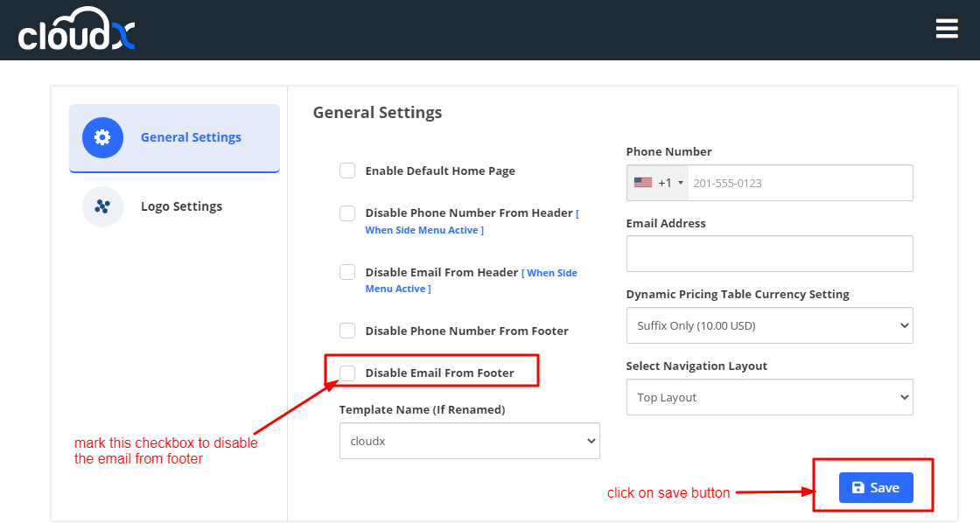The image size is (980, 523).
Task: Focus the Email Address input field
Action: (x=769, y=254)
